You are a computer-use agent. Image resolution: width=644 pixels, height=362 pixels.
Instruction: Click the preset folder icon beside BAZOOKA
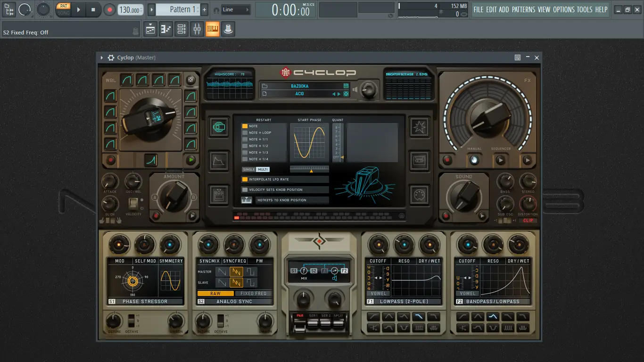click(x=265, y=86)
